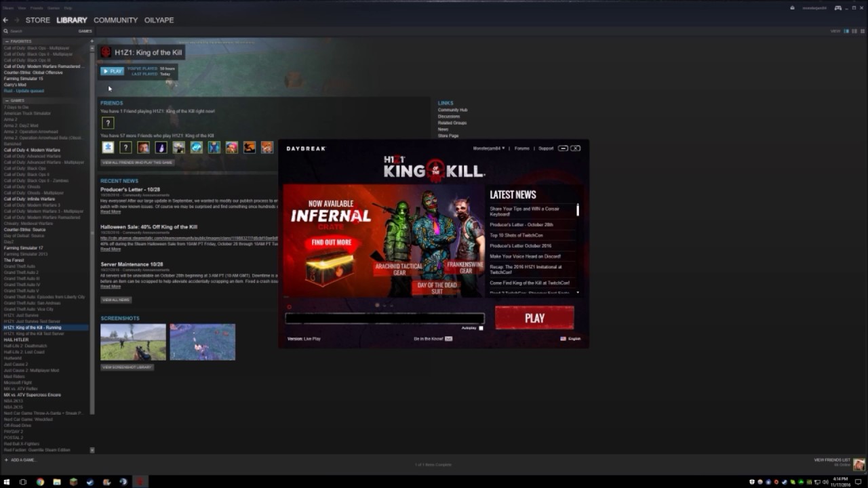
Task: Open Community Hub link
Action: click(x=452, y=110)
